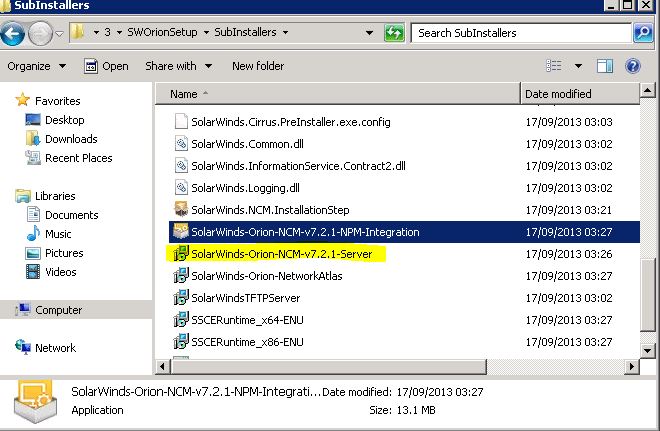Toggle the preview pane
Viewport: 660px width, 431px height.
coord(605,66)
